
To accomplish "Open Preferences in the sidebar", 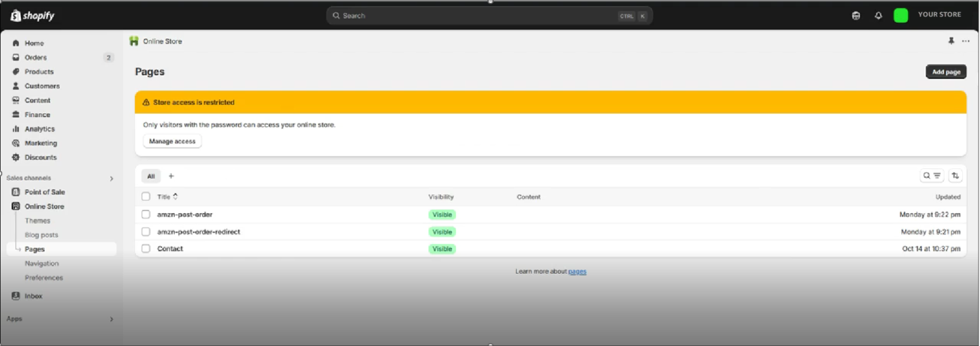I will [x=44, y=278].
